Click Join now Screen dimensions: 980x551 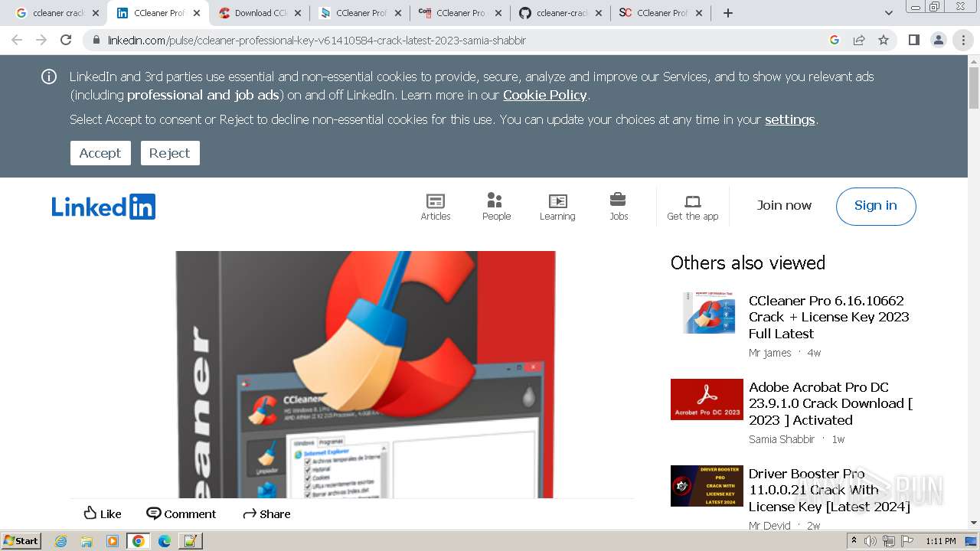784,205
